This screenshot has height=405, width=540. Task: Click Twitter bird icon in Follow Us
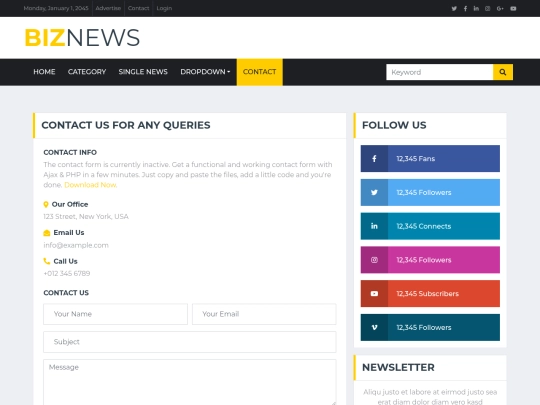(x=374, y=192)
